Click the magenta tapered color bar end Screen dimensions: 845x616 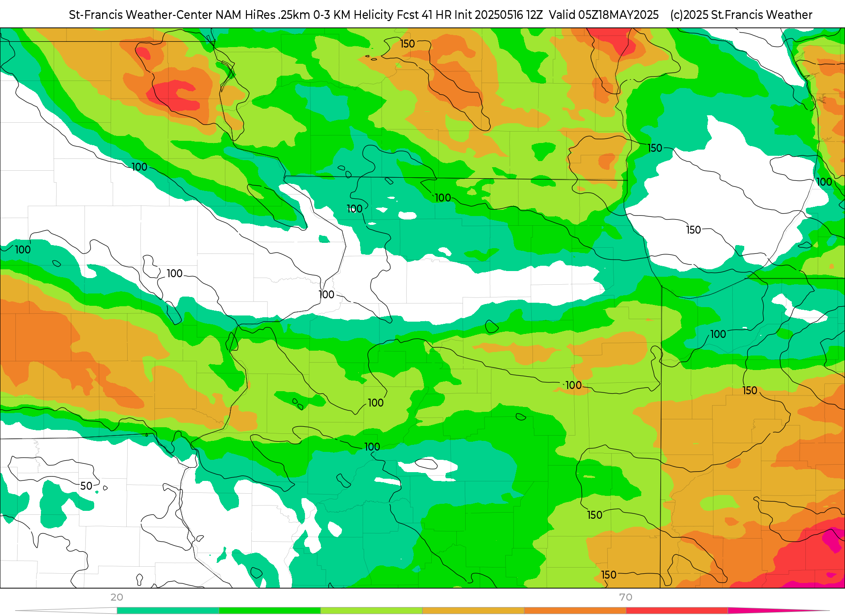pyautogui.click(x=779, y=611)
